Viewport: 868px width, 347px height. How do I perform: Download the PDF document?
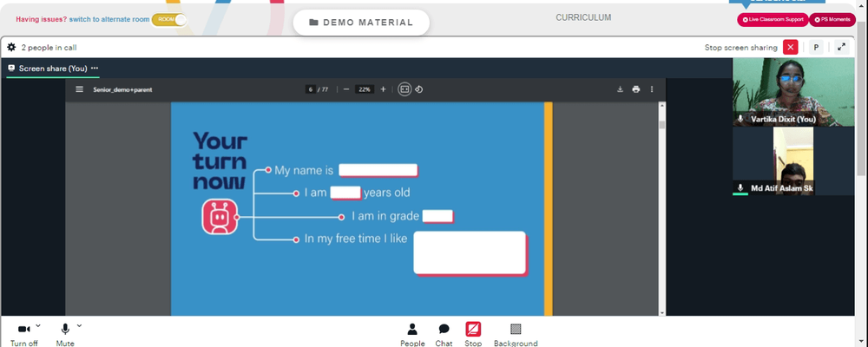point(620,89)
